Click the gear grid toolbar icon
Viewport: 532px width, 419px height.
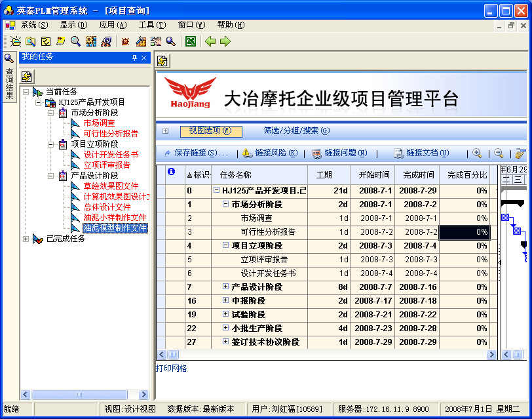click(x=90, y=41)
